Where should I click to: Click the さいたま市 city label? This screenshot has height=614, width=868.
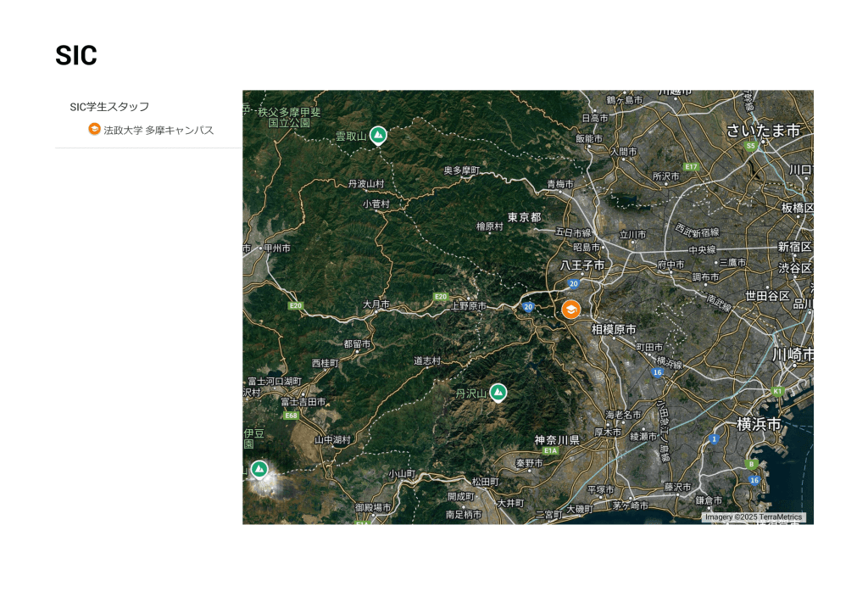point(763,131)
